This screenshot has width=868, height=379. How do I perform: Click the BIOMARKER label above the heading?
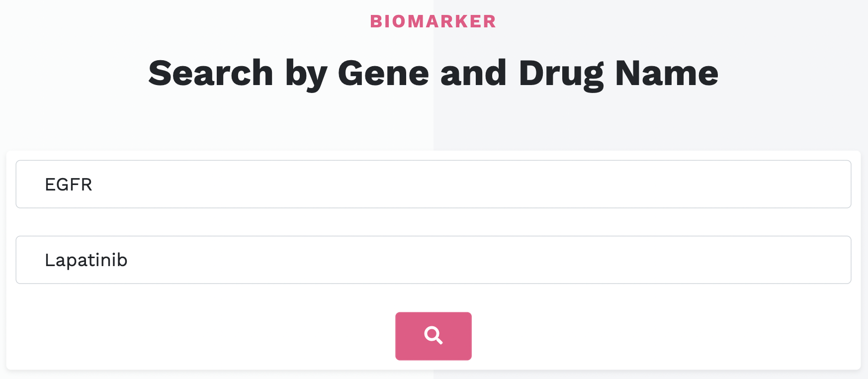433,21
